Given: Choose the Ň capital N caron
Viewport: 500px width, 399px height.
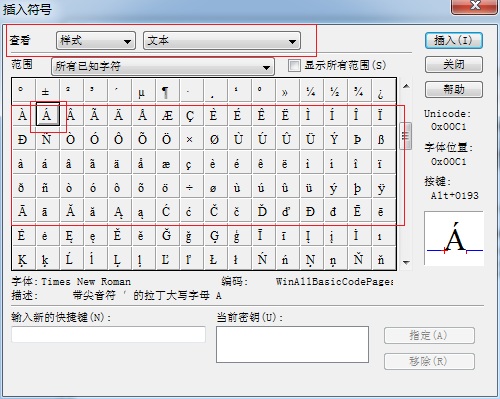Looking at the screenshot, I should [359, 258].
